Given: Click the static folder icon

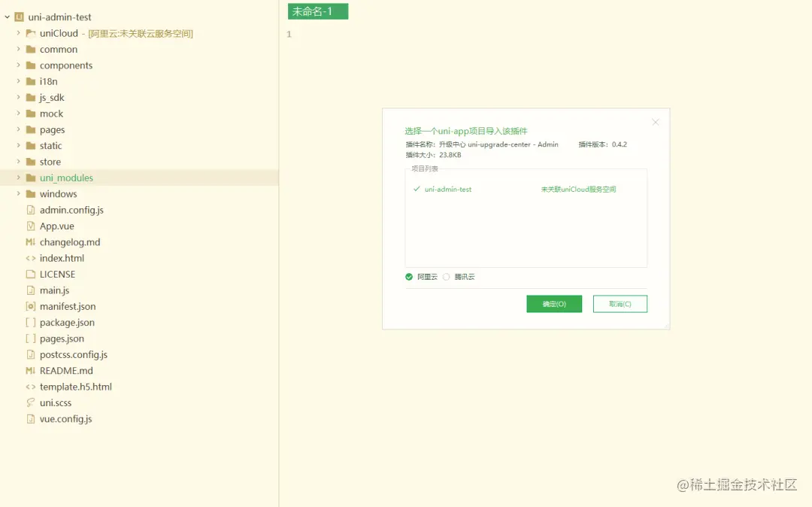Looking at the screenshot, I should [31, 145].
